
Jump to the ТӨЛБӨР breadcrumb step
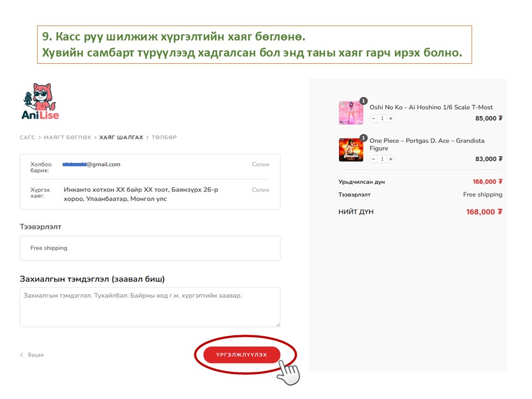pos(164,137)
